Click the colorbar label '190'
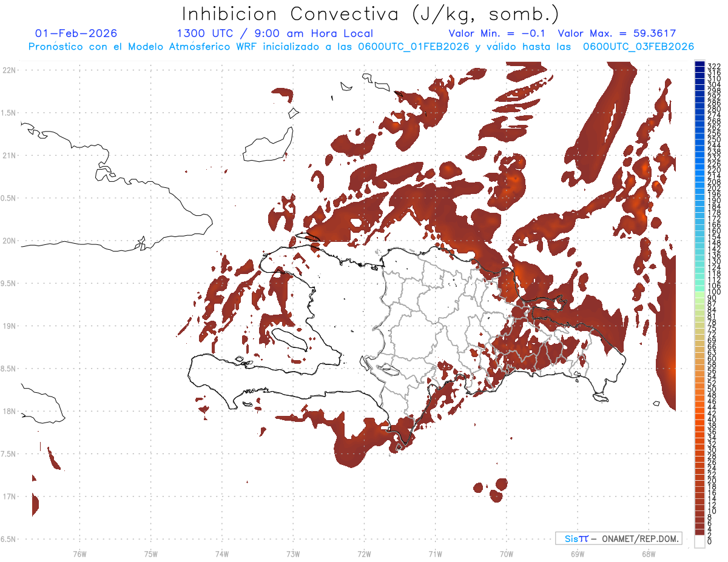The image size is (728, 562). click(714, 201)
